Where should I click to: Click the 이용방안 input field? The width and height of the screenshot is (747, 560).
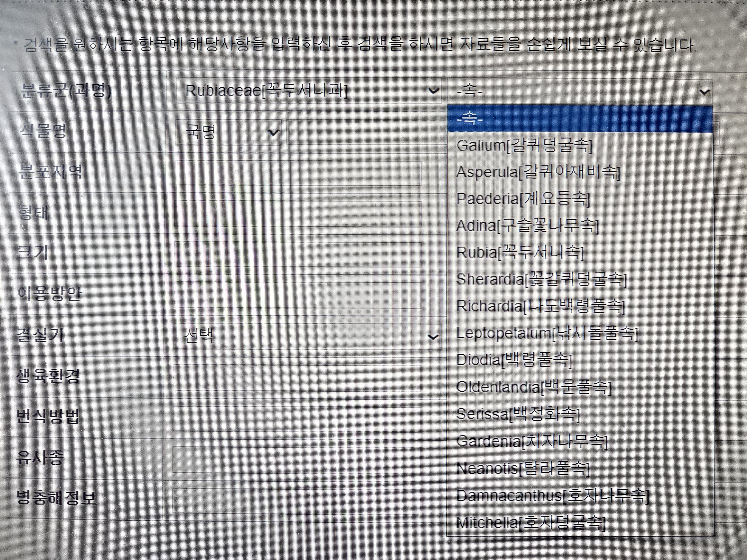[298, 295]
